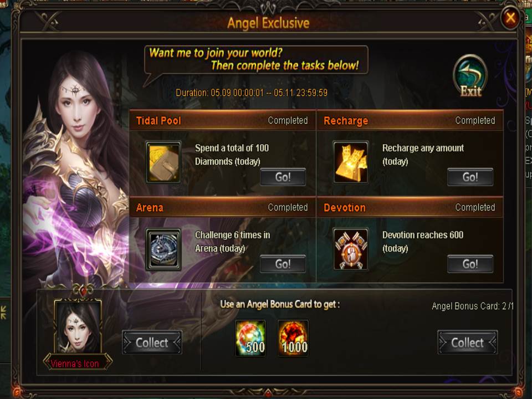
Task: Click the collapse arrows on left edge
Action: (3, 313)
